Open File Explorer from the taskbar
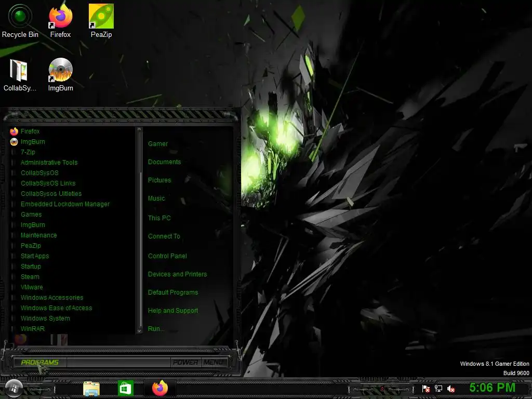 (x=91, y=389)
